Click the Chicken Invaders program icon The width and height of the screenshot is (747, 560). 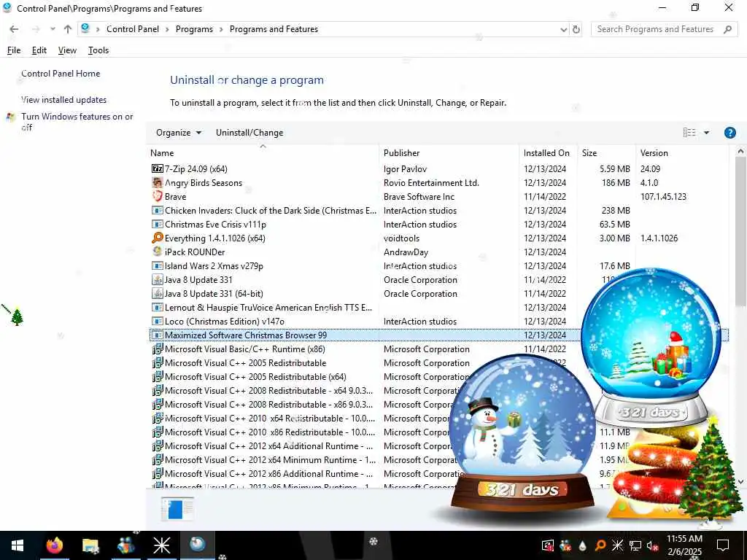click(x=158, y=210)
